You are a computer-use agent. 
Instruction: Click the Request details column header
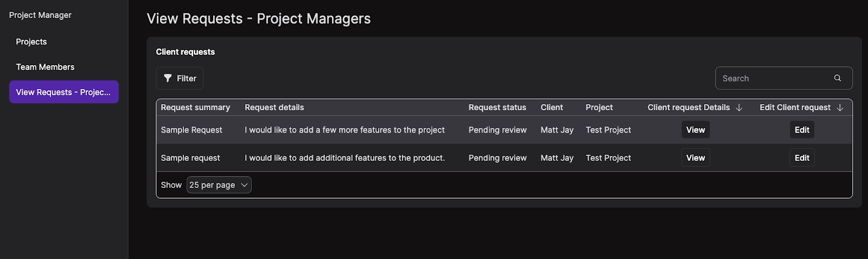(274, 108)
